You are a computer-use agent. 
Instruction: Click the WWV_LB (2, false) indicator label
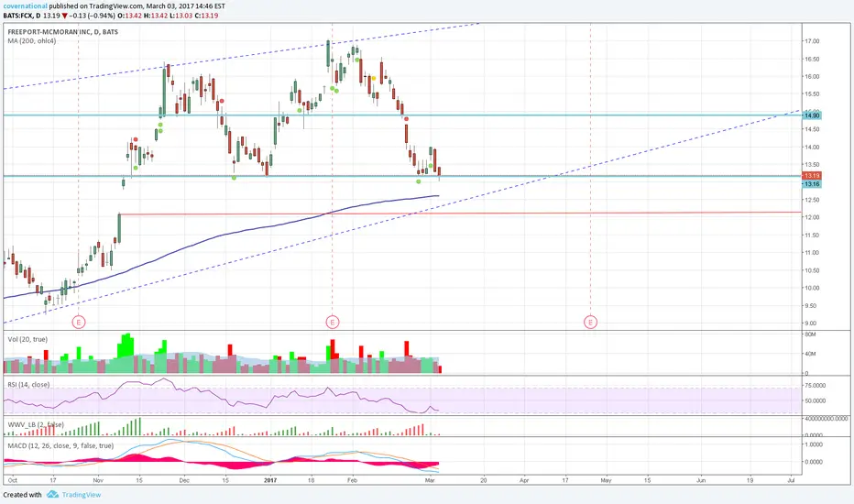pos(36,424)
